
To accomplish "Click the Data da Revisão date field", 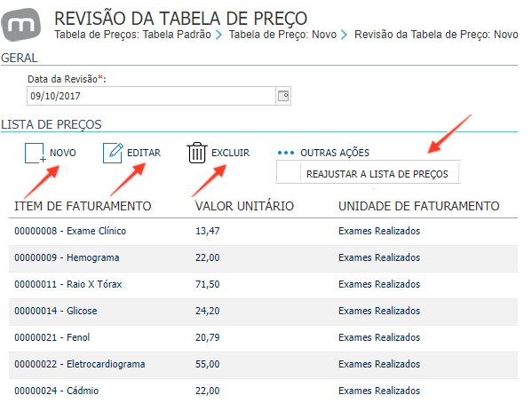I will pos(151,96).
